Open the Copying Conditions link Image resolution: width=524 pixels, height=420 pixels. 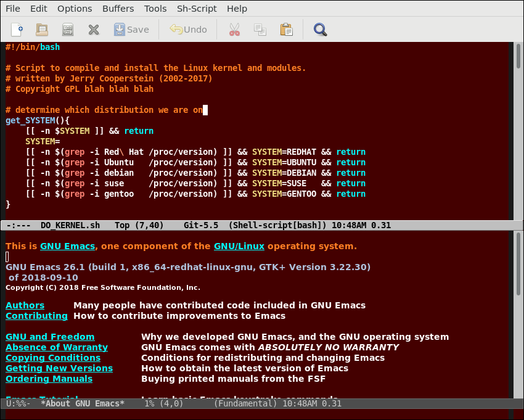53,358
